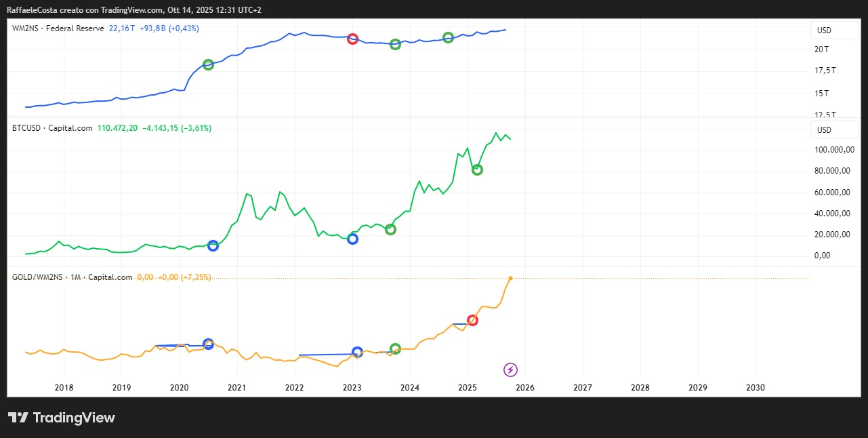Select the green circle on Bitcoin line near 2025

pyautogui.click(x=477, y=170)
